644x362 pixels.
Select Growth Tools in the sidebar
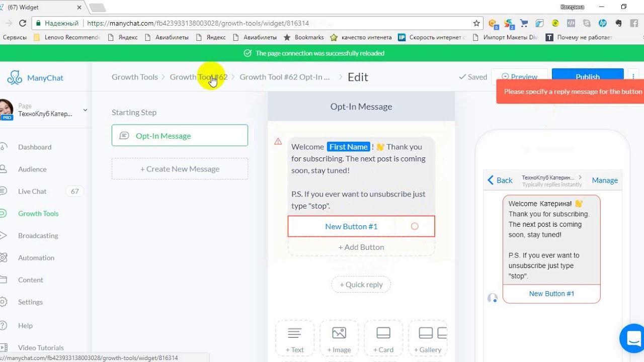[x=38, y=213]
